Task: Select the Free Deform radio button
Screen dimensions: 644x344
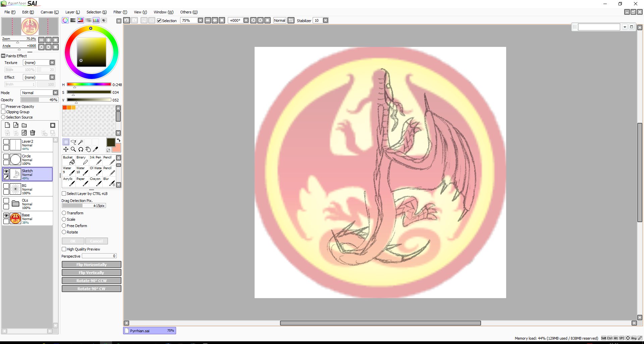Action: click(64, 226)
